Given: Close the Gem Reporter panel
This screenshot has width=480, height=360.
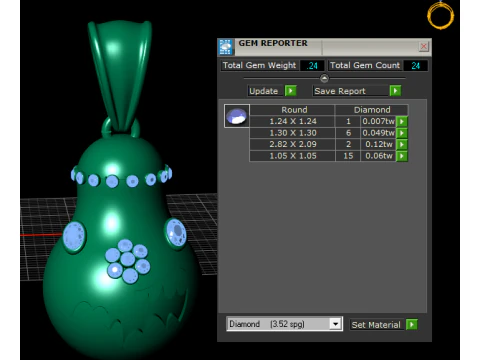Looking at the screenshot, I should [424, 46].
